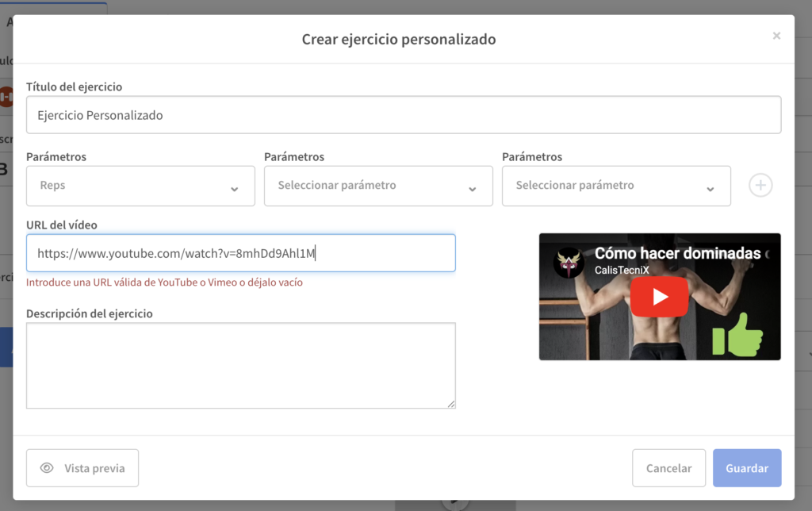Expand the second Seleccionar parámetro dropdown
This screenshot has height=511, width=812.
click(x=378, y=186)
